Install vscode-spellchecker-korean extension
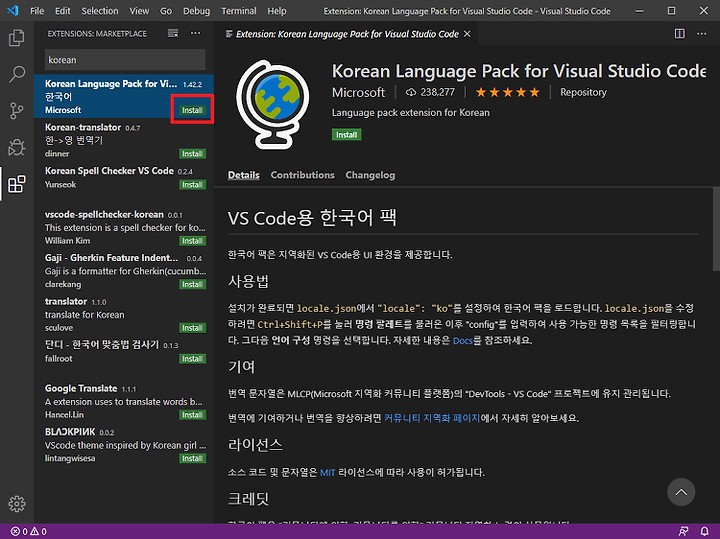 pos(192,241)
